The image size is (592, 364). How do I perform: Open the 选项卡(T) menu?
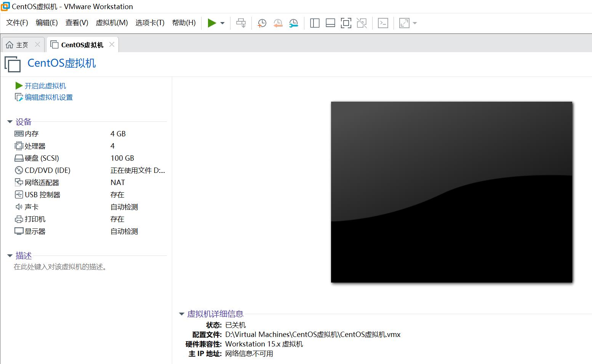(x=150, y=23)
